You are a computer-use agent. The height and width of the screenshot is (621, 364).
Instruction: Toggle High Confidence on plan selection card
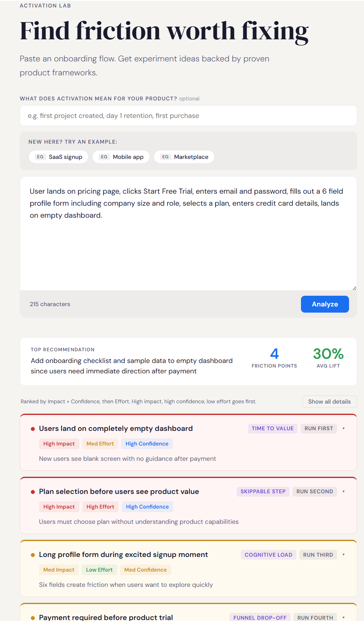147,507
